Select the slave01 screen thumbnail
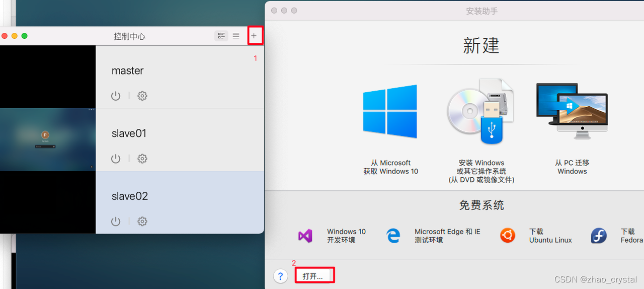This screenshot has height=289, width=644. tap(48, 139)
